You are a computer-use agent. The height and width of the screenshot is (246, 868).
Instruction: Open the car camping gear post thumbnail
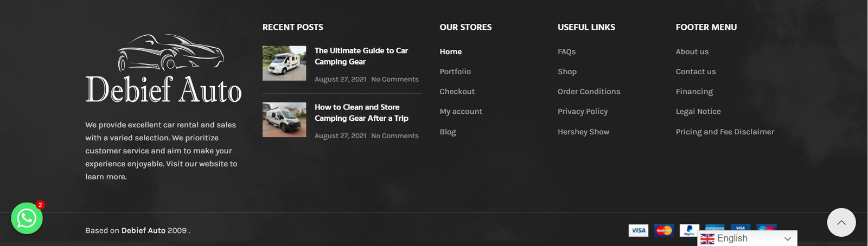pyautogui.click(x=284, y=63)
